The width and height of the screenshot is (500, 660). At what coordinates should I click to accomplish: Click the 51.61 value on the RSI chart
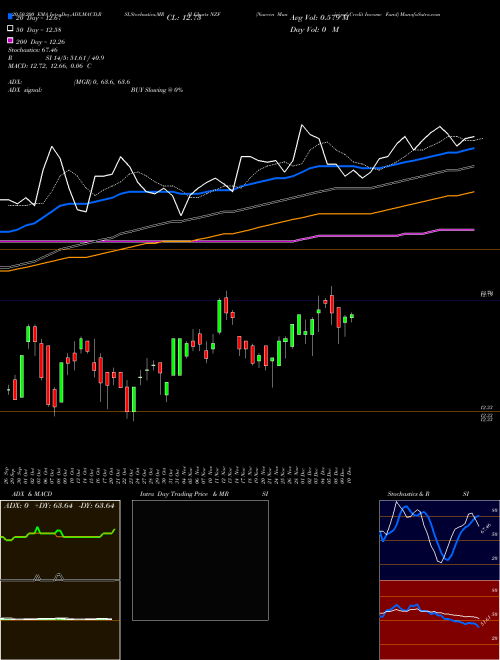(x=486, y=620)
